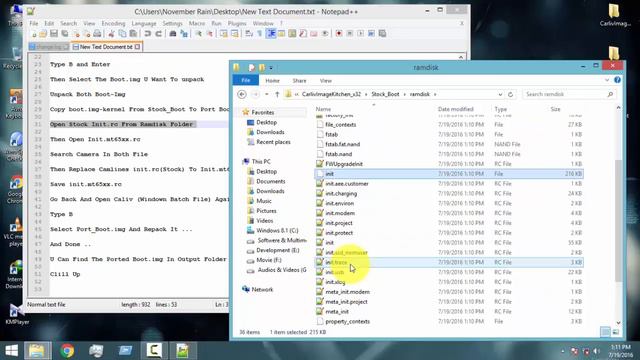Open Plugins menu in Notepad++
The width and height of the screenshot is (640, 360).
(x=237, y=23)
